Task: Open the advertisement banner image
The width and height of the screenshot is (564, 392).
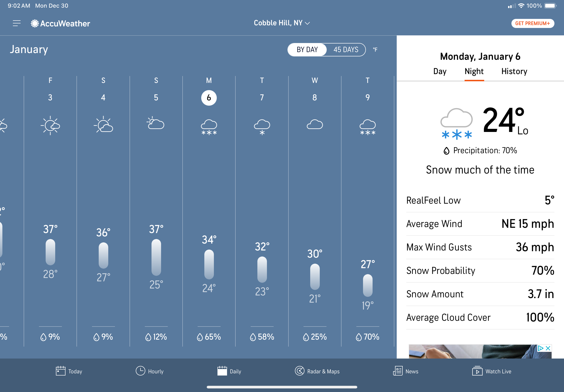Action: 480,351
